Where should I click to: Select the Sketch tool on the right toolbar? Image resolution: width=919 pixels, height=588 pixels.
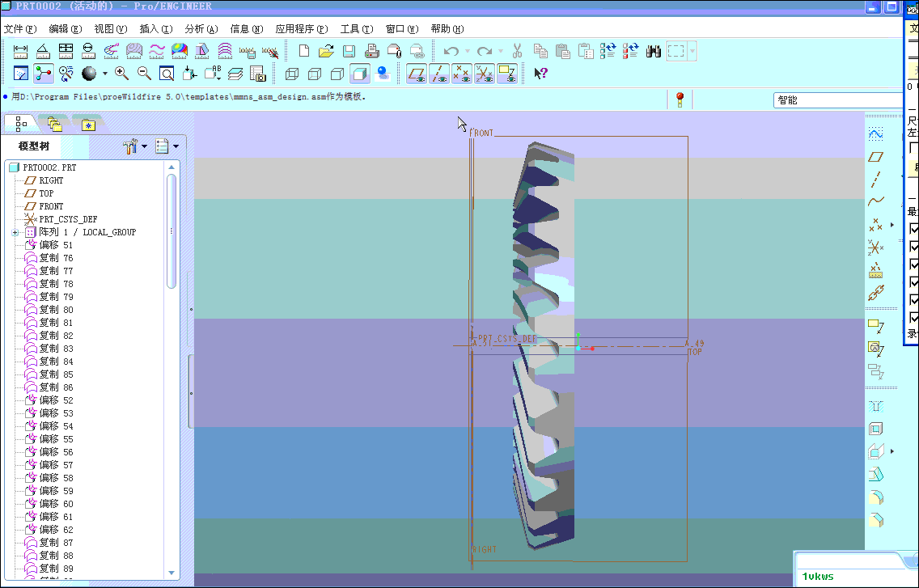click(875, 134)
